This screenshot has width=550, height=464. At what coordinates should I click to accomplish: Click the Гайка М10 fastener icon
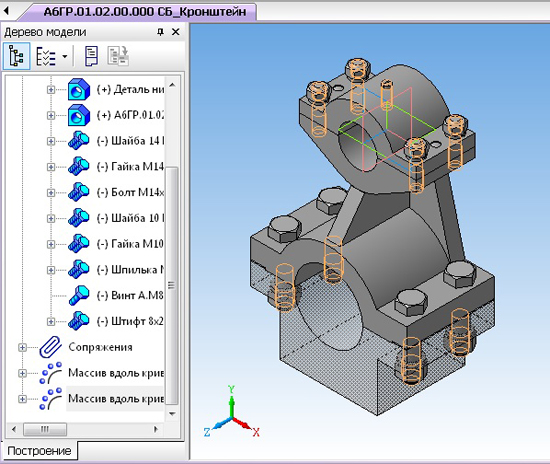click(79, 244)
